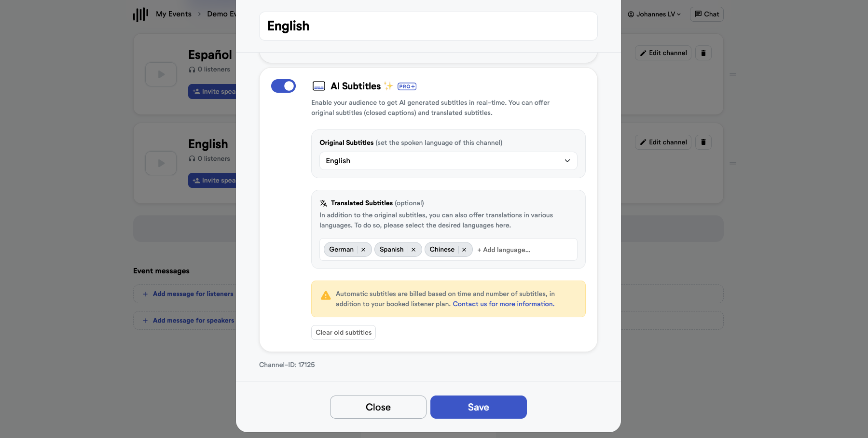The width and height of the screenshot is (868, 438).
Task: Remove Chinese from translated subtitles
Action: pos(464,249)
